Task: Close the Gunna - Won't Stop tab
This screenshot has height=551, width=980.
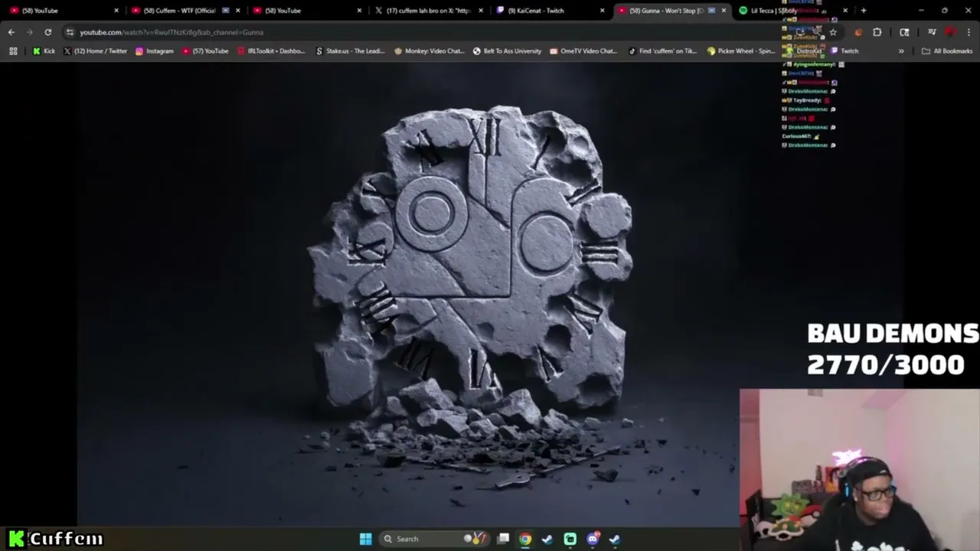Action: (724, 11)
